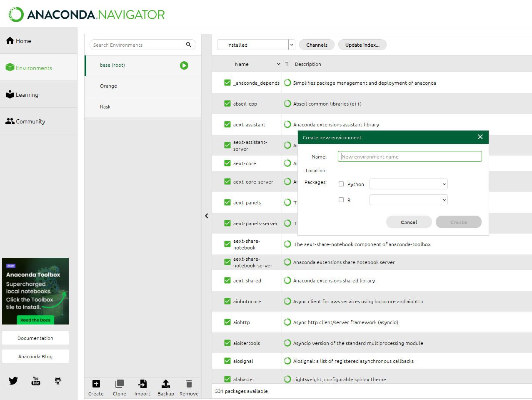Toggle the abseil-cpp package checkbox

[227, 103]
